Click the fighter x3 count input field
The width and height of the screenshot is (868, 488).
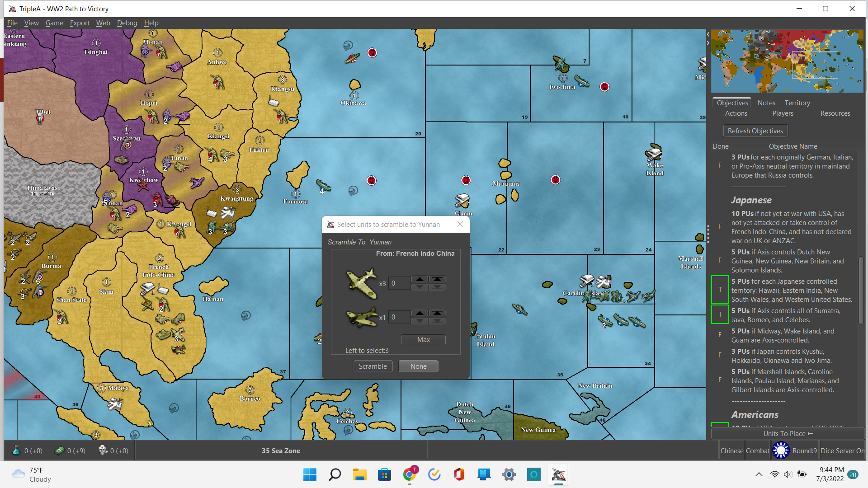click(x=400, y=283)
